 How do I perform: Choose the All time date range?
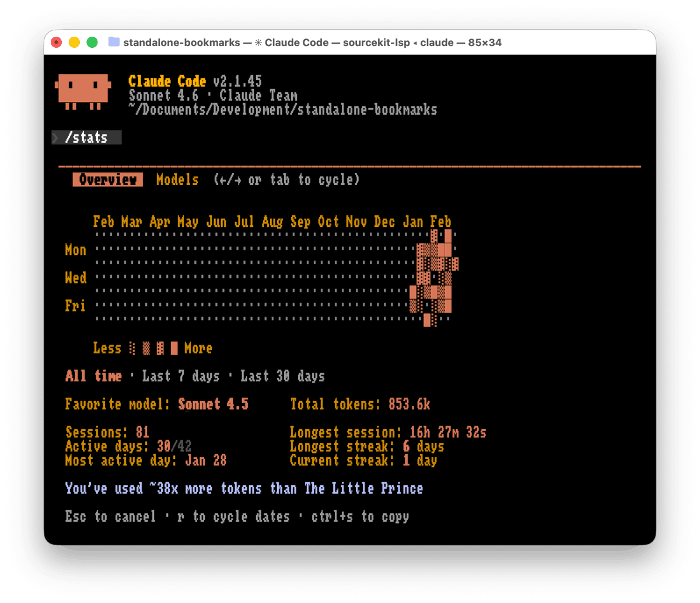[93, 376]
